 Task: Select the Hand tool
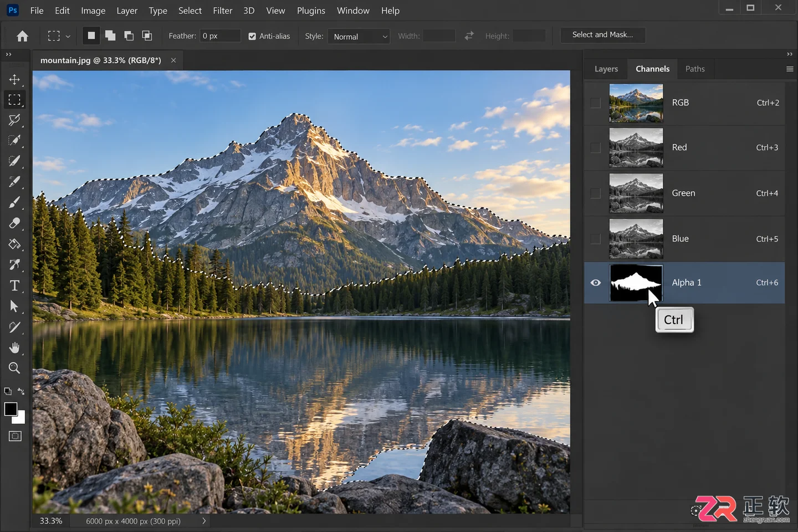click(x=14, y=347)
